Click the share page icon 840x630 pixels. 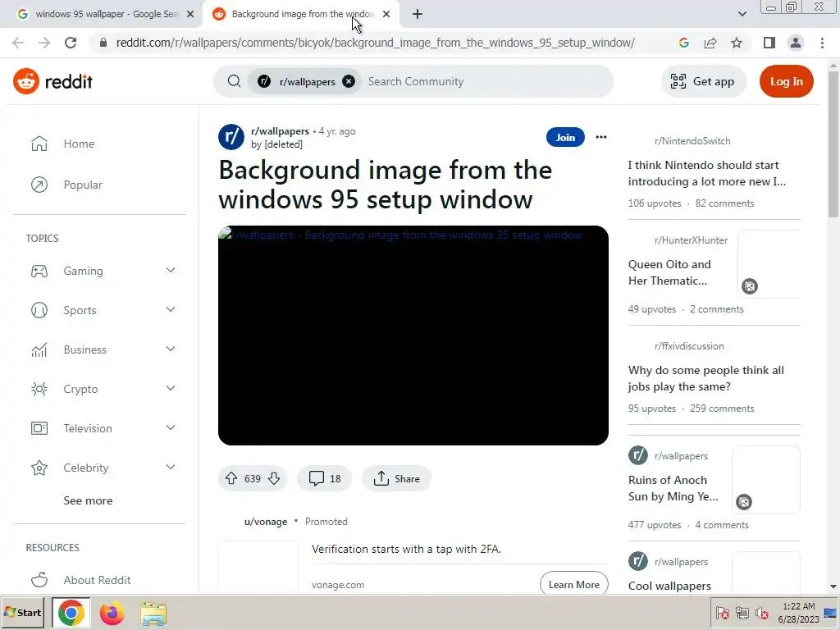click(x=710, y=43)
